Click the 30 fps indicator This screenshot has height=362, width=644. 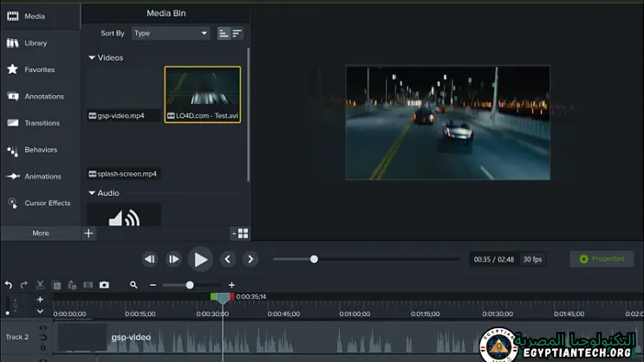click(532, 260)
